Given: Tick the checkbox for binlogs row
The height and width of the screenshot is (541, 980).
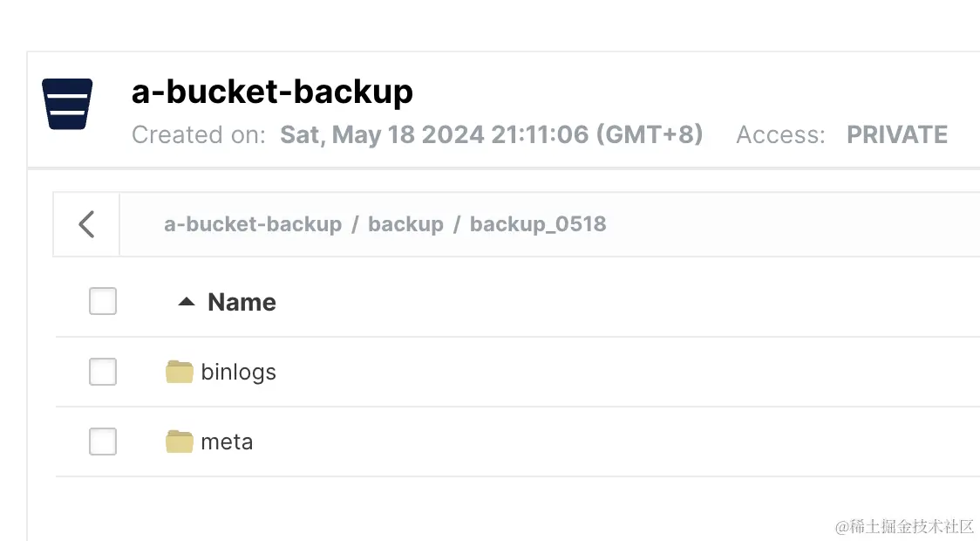Looking at the screenshot, I should (103, 372).
